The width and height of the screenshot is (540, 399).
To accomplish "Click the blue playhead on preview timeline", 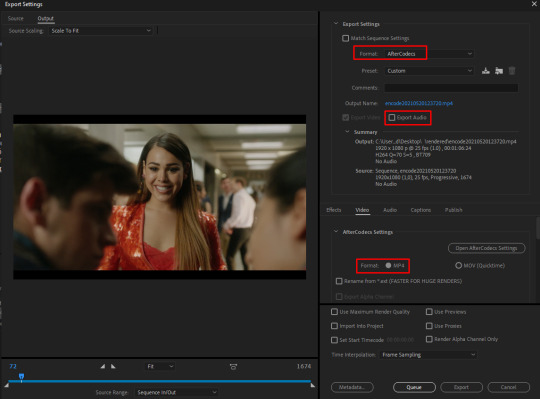I will click(21, 377).
